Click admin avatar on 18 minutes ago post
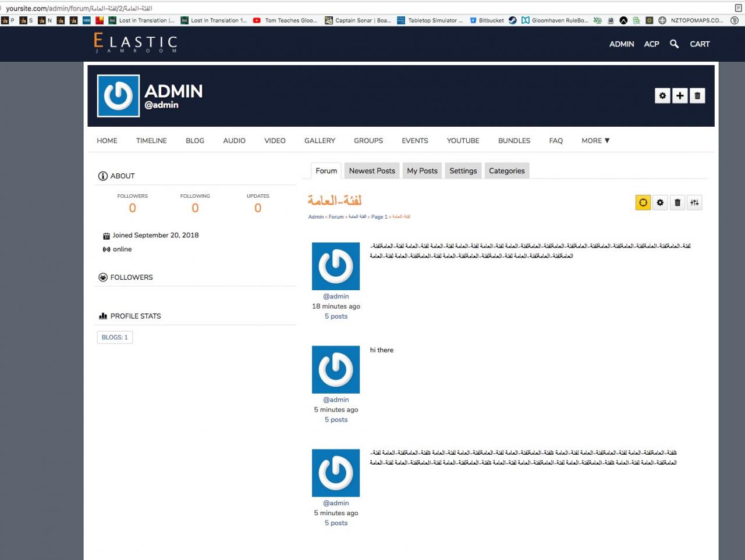The height and width of the screenshot is (560, 745). [x=336, y=266]
